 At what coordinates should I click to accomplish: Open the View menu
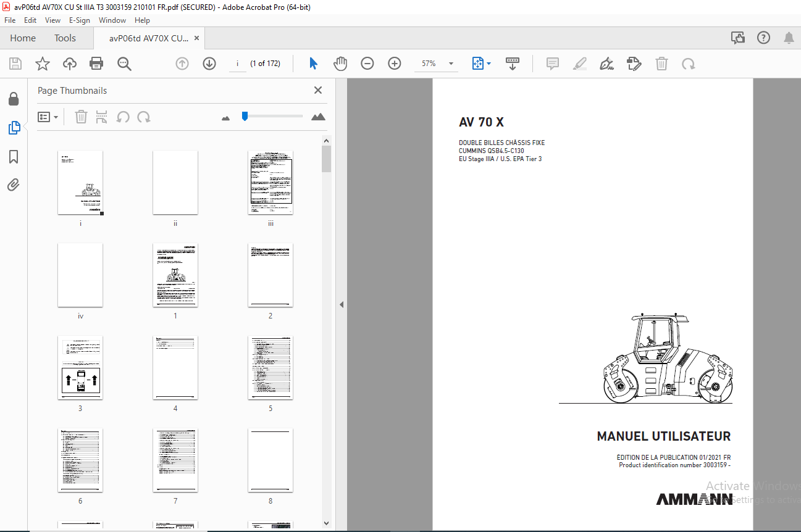pos(52,20)
